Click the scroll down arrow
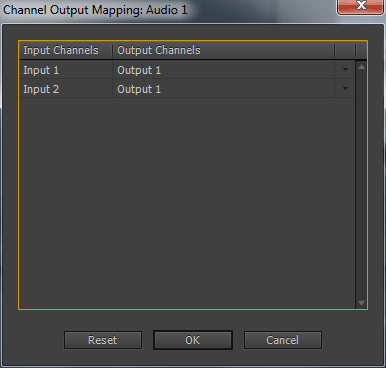 click(361, 303)
